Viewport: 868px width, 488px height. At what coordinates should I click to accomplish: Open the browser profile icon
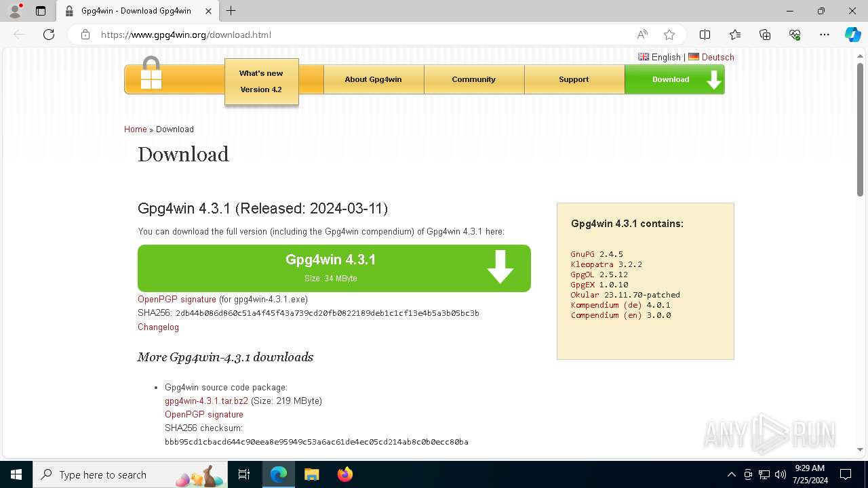coord(15,11)
